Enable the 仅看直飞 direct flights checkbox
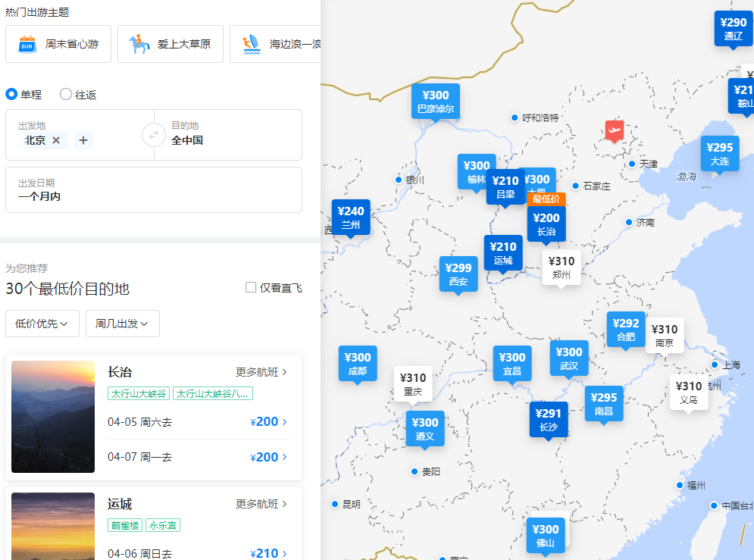This screenshot has width=754, height=560. click(x=251, y=288)
